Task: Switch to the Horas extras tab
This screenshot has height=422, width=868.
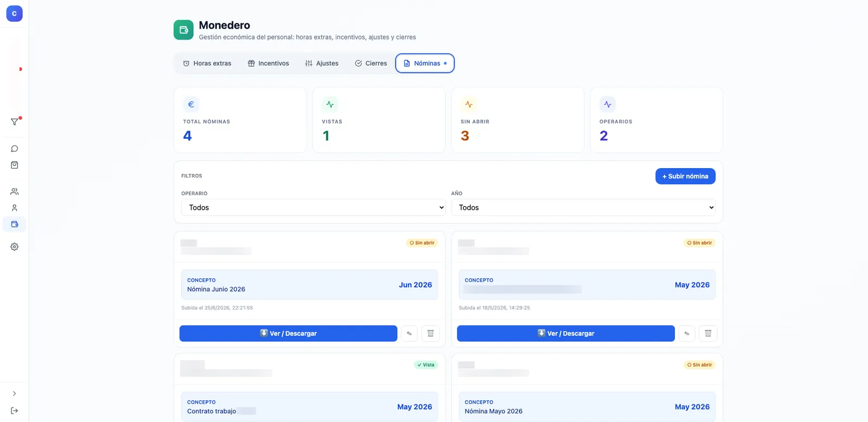Action: click(x=207, y=63)
